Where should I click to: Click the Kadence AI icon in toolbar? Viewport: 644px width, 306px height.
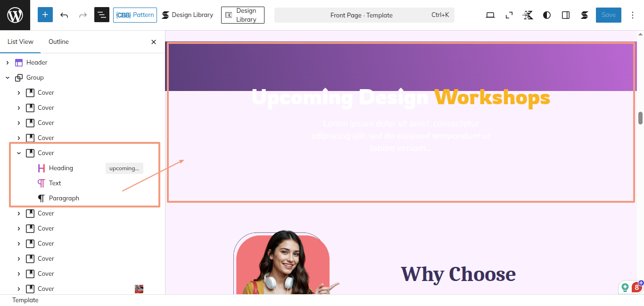pos(528,15)
